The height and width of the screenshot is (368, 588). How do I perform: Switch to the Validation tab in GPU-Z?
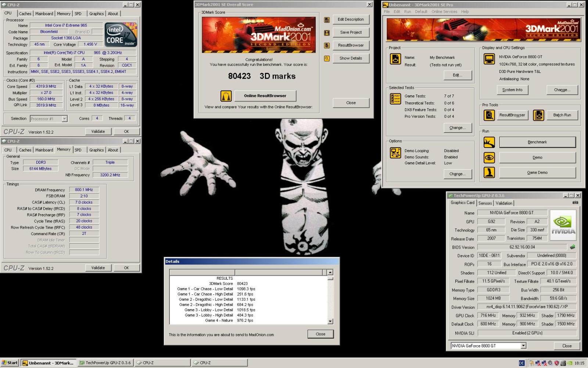(504, 203)
